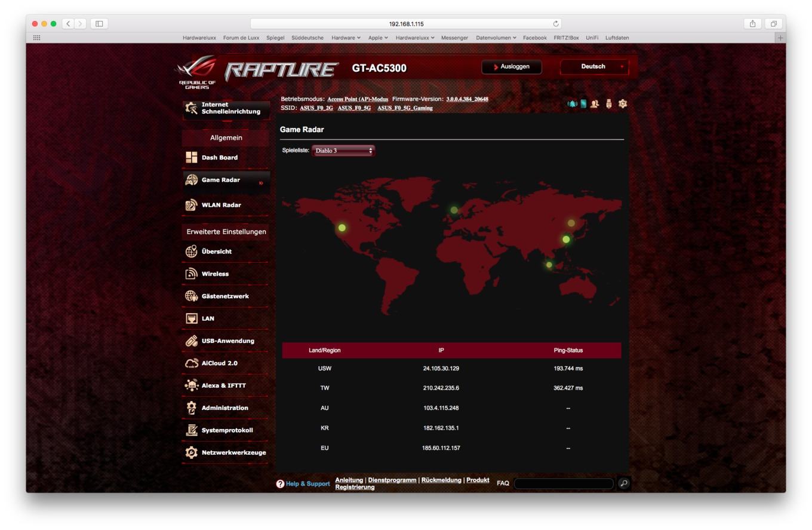The width and height of the screenshot is (812, 530).
Task: Click the WLAN Radar sidebar icon
Action: [x=192, y=205]
